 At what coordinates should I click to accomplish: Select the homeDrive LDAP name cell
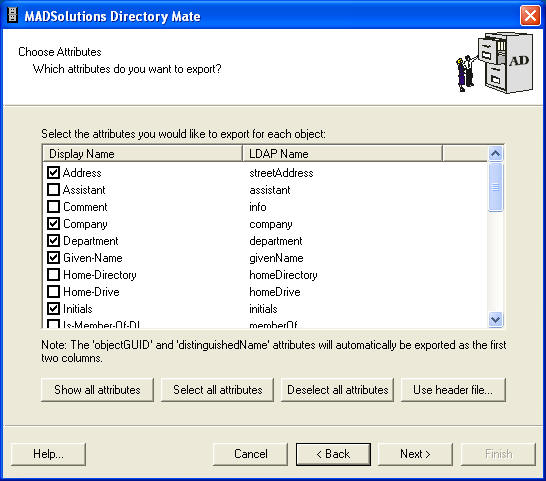tap(275, 292)
